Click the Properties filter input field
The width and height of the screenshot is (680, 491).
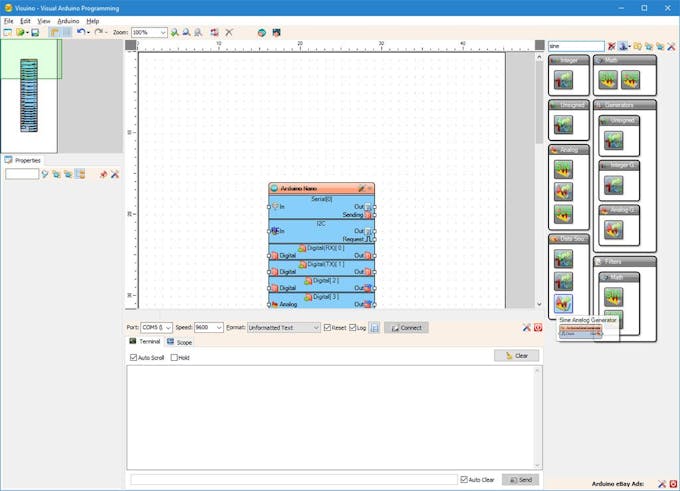[22, 174]
